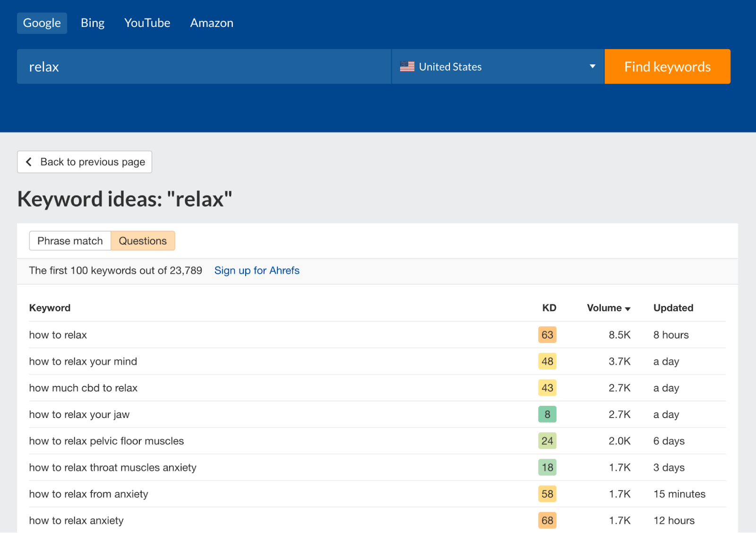
Task: Click the Volume sort arrow
Action: click(628, 308)
